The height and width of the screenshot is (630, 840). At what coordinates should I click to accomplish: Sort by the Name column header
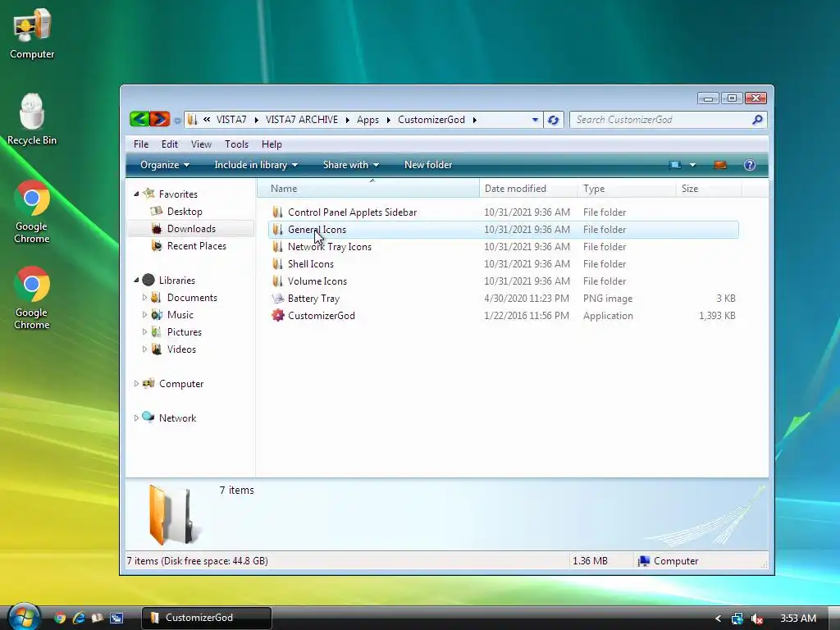click(x=368, y=189)
